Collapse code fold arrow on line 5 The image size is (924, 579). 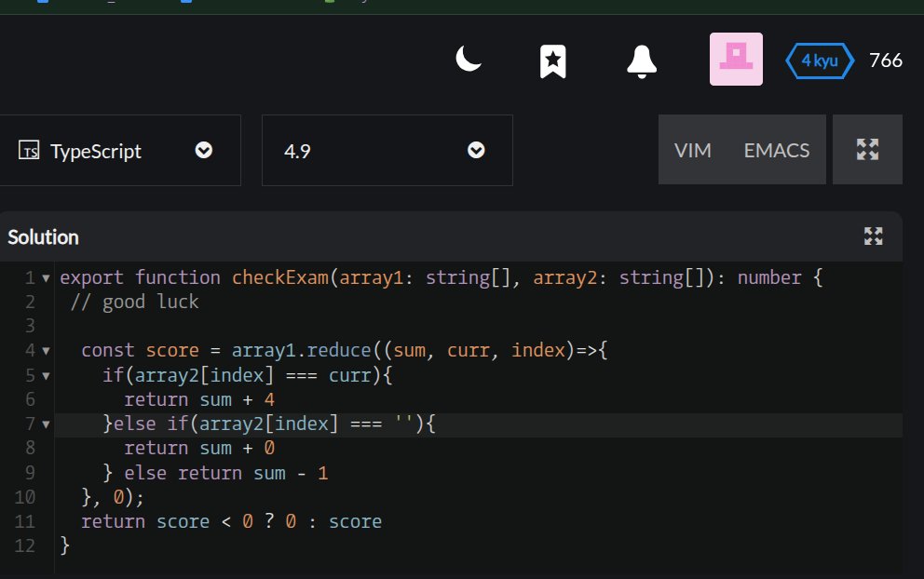[46, 376]
